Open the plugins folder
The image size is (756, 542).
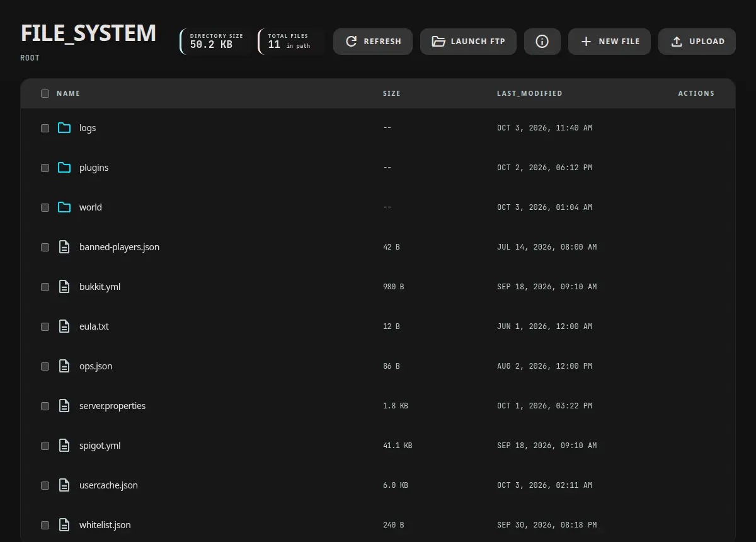pos(94,168)
